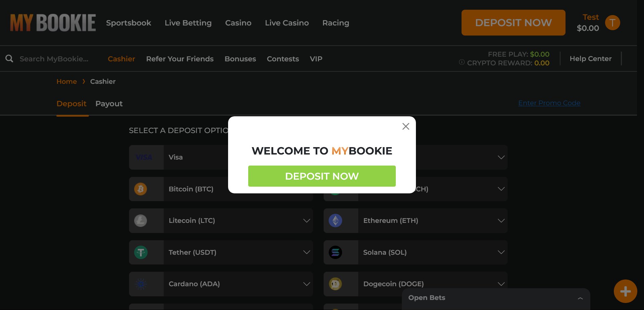Expand the Solana (SOL) deposit option
The width and height of the screenshot is (644, 310).
pyautogui.click(x=416, y=252)
